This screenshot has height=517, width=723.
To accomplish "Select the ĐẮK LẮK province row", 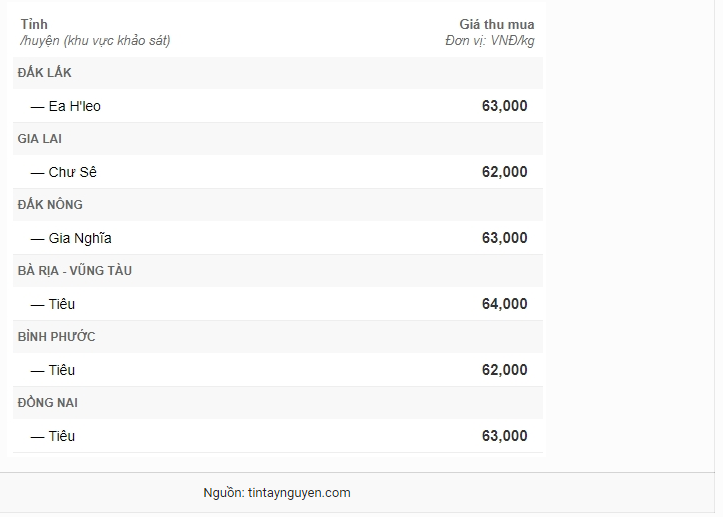I will tap(45, 73).
